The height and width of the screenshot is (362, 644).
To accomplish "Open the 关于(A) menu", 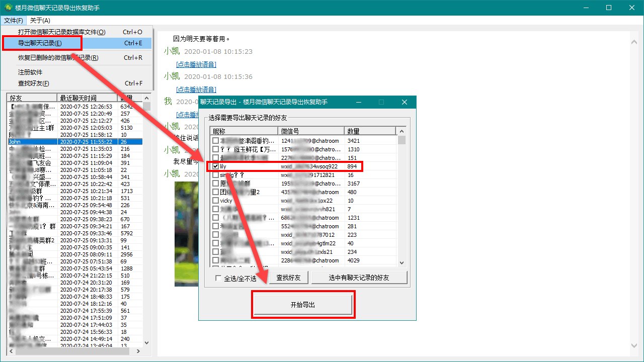I will pos(40,20).
